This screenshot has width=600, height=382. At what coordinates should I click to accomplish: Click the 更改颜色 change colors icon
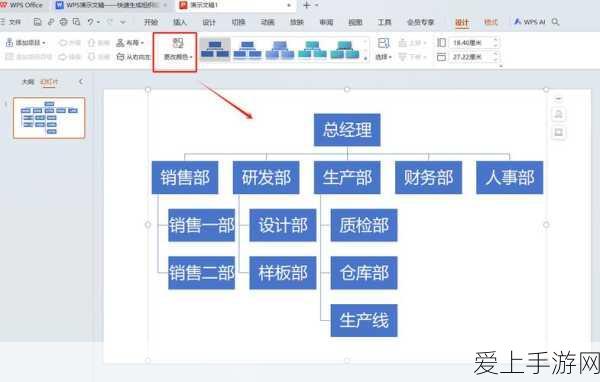click(x=178, y=43)
